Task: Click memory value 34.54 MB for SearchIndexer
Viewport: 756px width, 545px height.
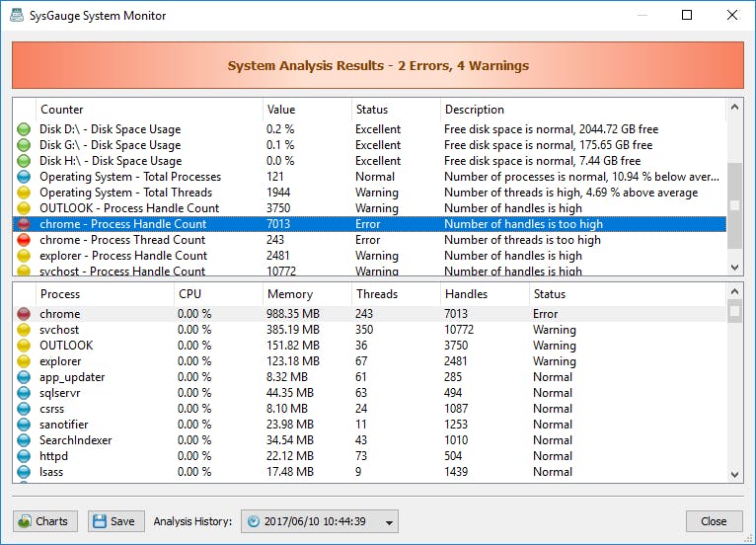Action: click(x=290, y=440)
